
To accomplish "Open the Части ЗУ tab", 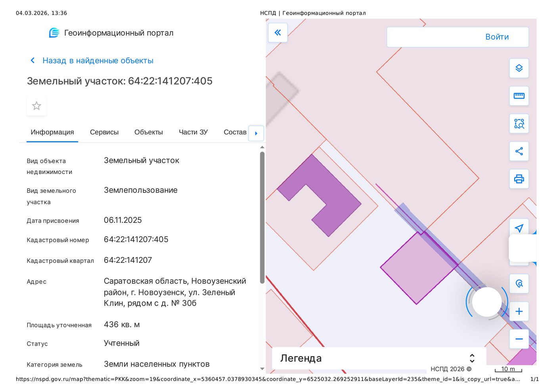I will (x=193, y=132).
